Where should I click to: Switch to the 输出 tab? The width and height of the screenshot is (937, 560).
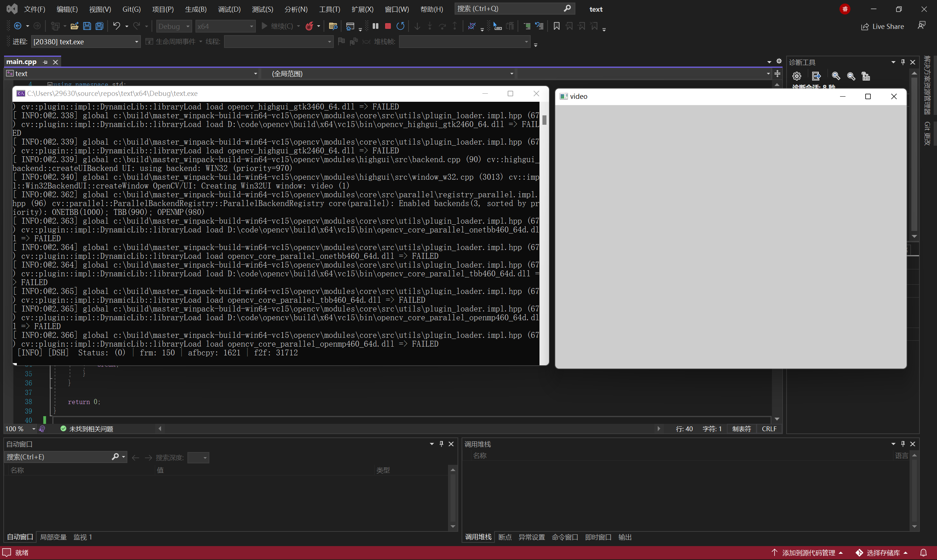[625, 537]
